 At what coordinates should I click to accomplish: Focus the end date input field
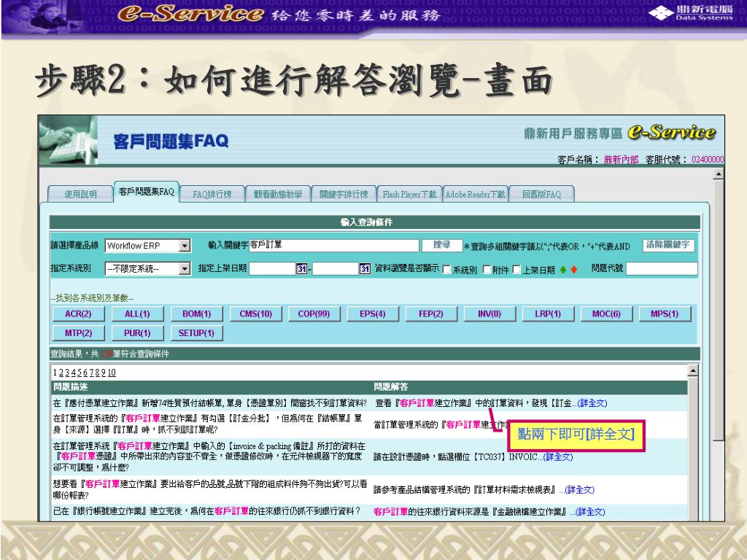coord(336,268)
